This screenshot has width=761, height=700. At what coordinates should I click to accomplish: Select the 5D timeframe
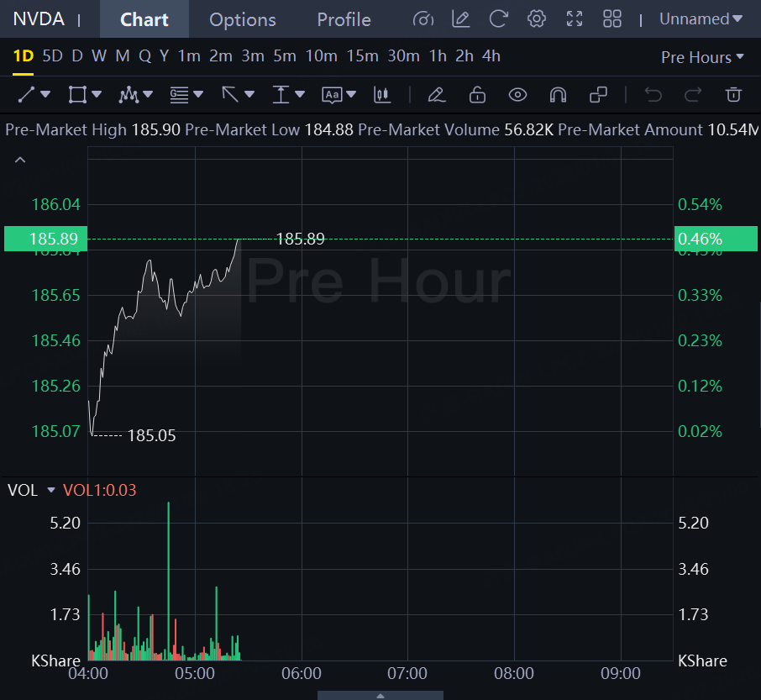tap(52, 56)
